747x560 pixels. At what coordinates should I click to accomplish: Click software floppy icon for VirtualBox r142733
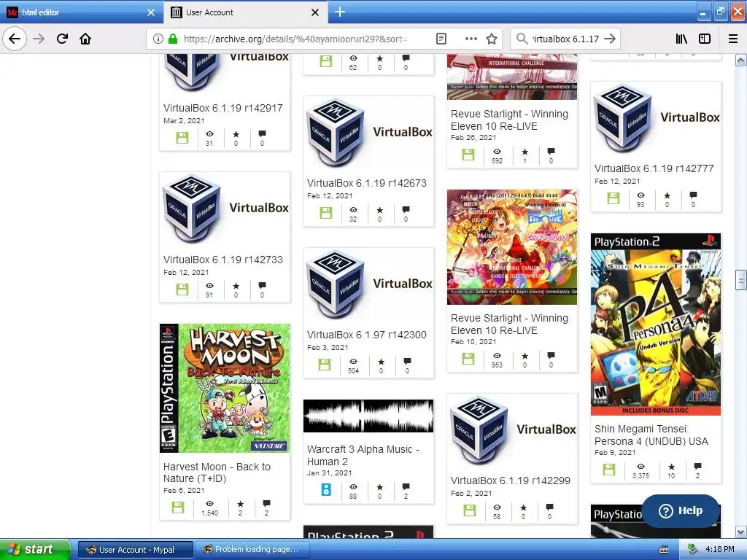[182, 289]
